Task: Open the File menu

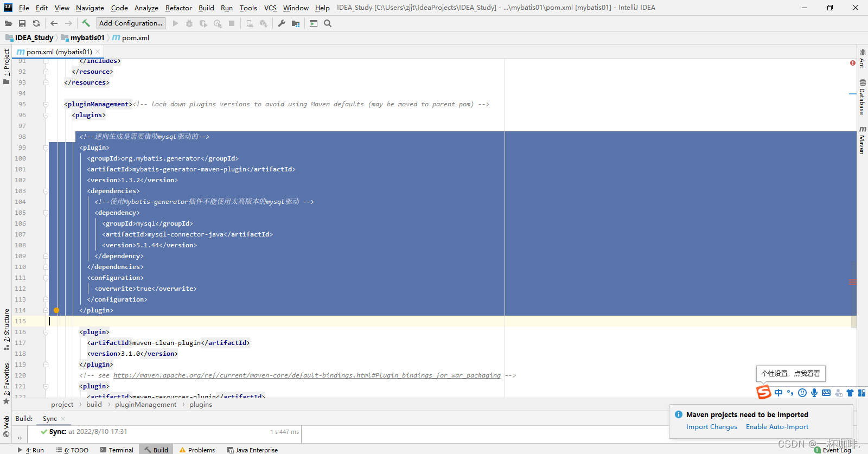Action: tap(24, 8)
